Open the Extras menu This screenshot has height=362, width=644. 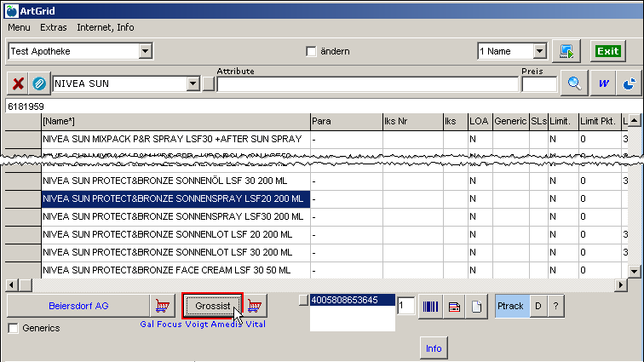tap(53, 27)
